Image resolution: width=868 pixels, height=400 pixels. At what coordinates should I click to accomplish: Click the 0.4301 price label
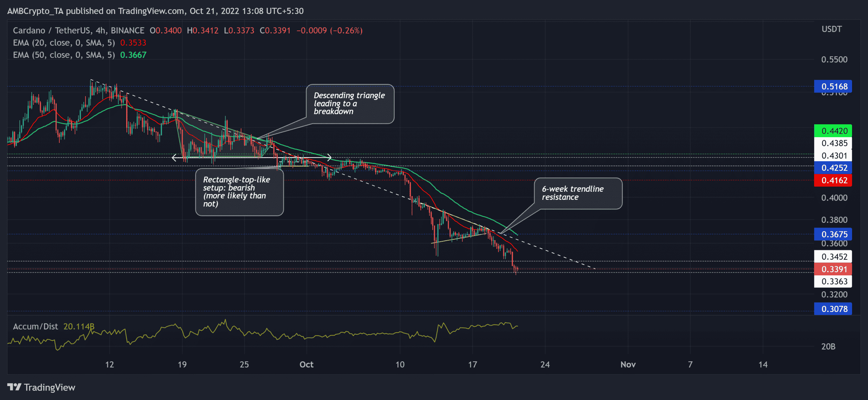click(833, 156)
